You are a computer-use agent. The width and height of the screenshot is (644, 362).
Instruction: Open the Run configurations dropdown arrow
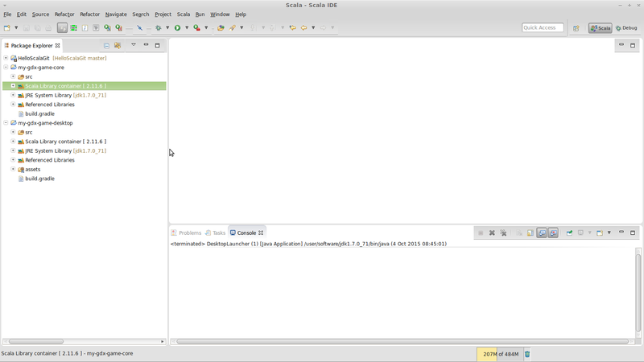click(187, 28)
